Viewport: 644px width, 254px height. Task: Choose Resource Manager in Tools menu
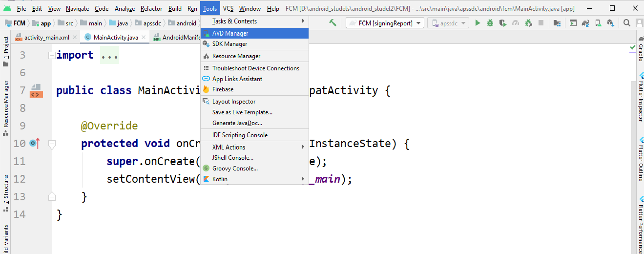tap(254, 56)
